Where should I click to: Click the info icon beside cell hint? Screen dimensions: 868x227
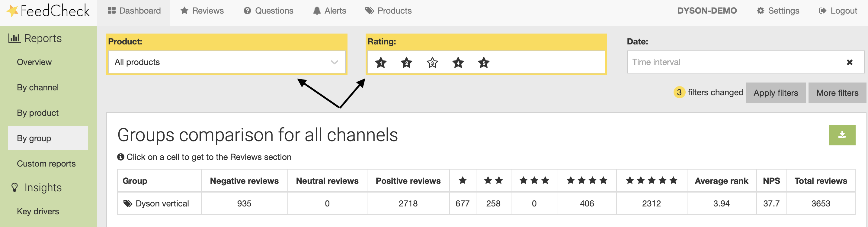tap(121, 157)
